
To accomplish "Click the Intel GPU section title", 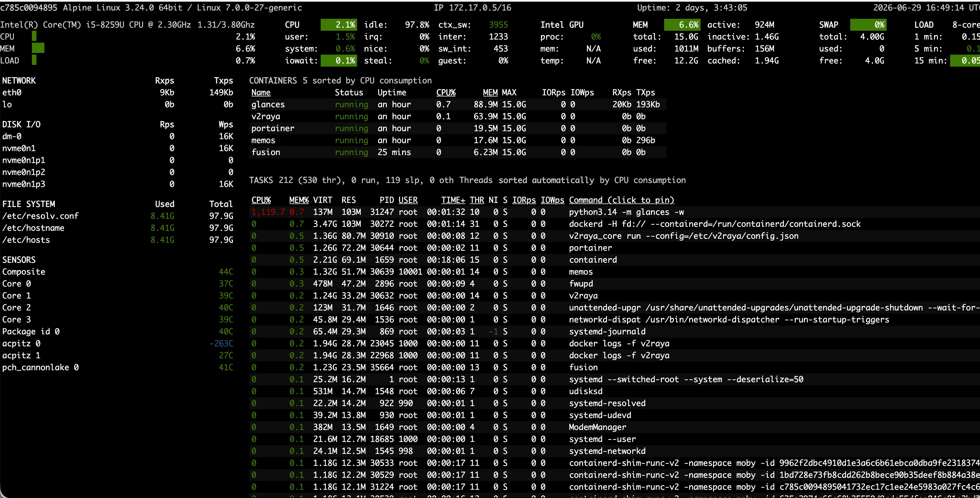I will point(562,25).
